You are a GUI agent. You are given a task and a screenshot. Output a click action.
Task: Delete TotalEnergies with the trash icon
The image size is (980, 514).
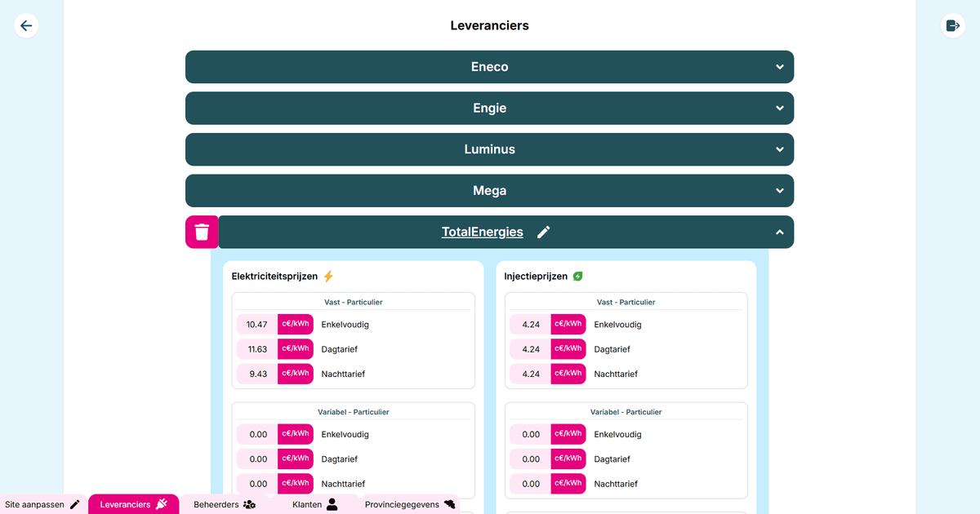point(202,233)
